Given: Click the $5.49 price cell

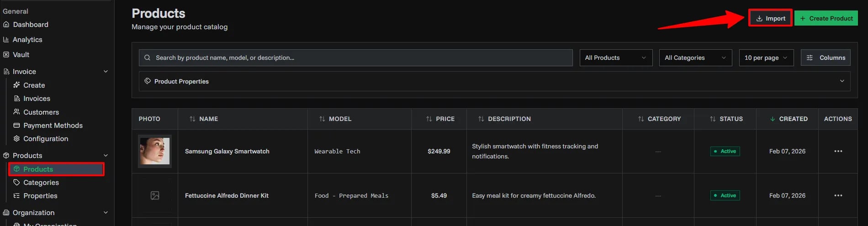Looking at the screenshot, I should (439, 196).
